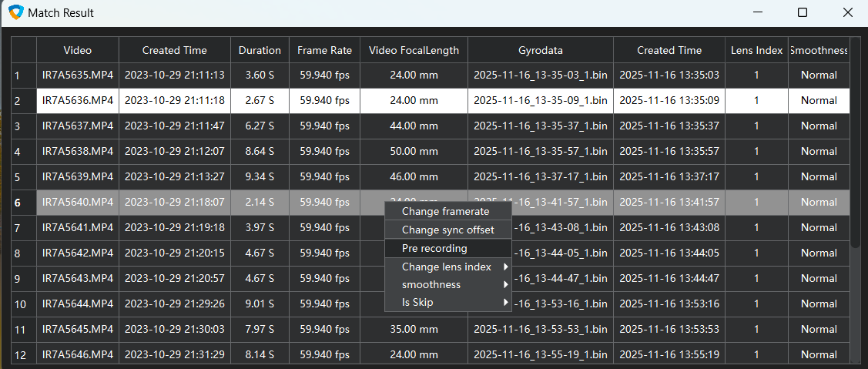Close the Match Result window
The image size is (868, 369).
(x=846, y=13)
